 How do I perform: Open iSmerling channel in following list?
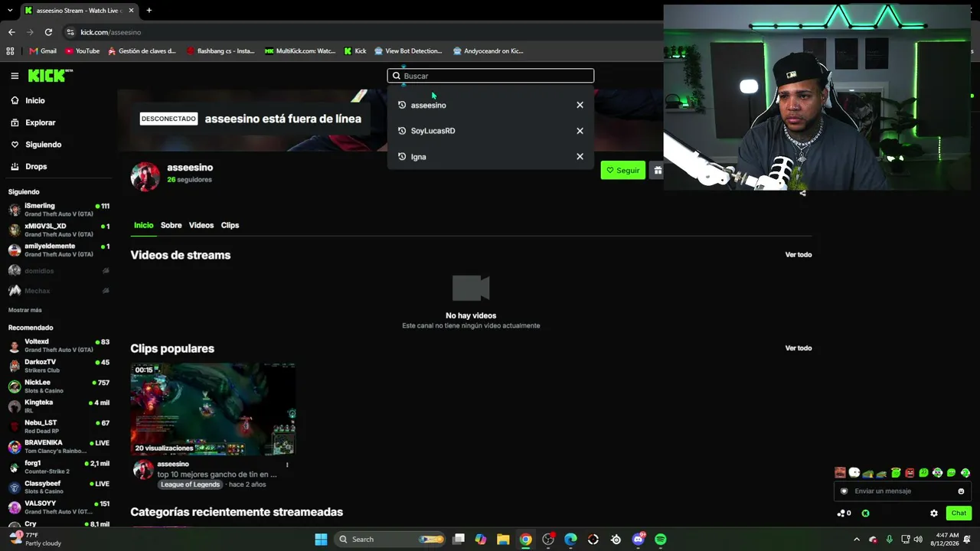point(59,210)
